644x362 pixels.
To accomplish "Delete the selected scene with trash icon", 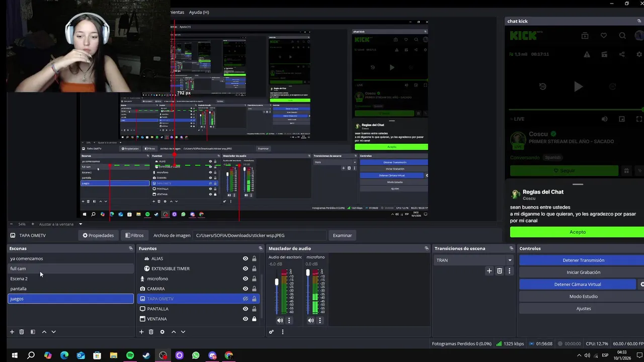I will point(22,332).
